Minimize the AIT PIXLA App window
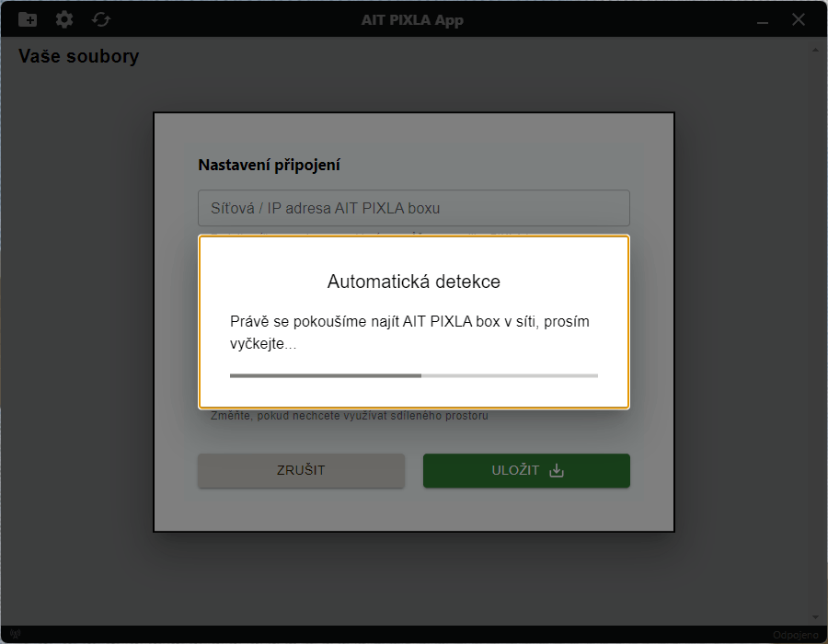828x644 pixels. click(x=763, y=19)
